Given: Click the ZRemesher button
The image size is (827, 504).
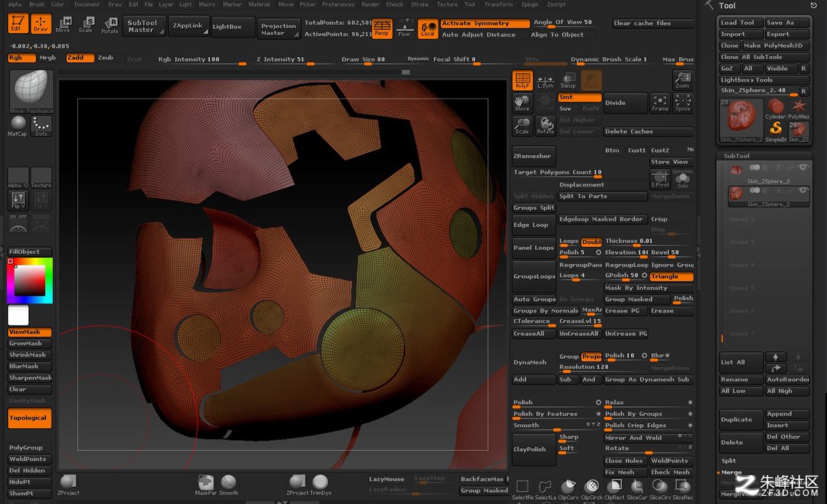Looking at the screenshot, I should pyautogui.click(x=534, y=156).
